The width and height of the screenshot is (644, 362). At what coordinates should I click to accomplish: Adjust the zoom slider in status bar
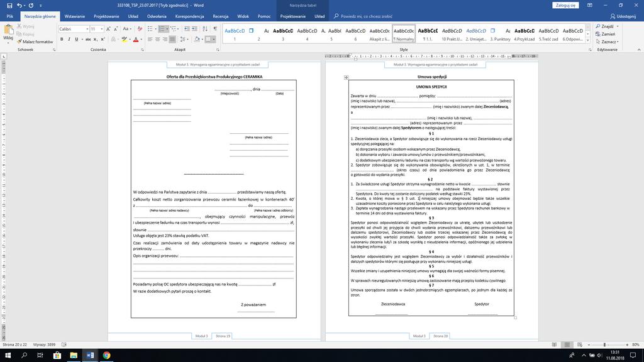[604, 345]
